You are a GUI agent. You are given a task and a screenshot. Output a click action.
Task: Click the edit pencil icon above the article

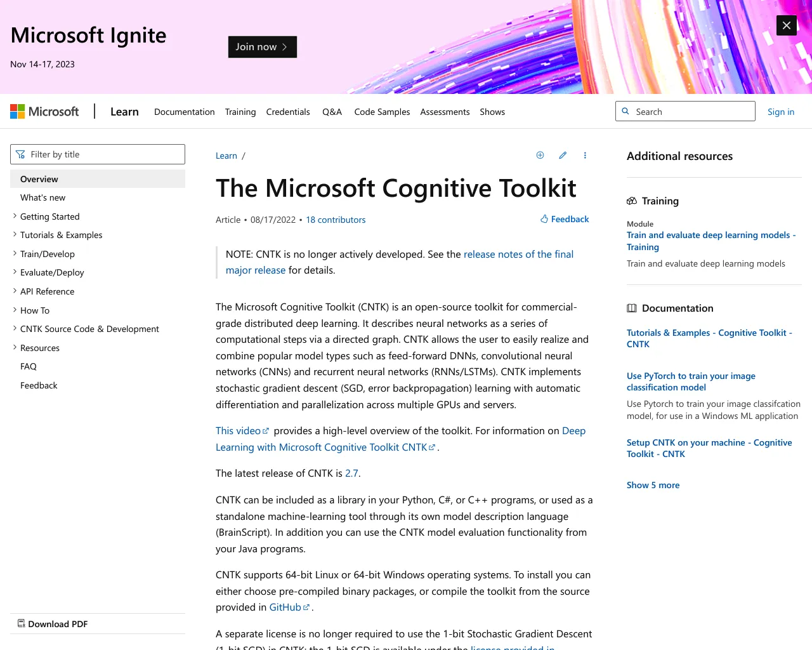pyautogui.click(x=563, y=155)
